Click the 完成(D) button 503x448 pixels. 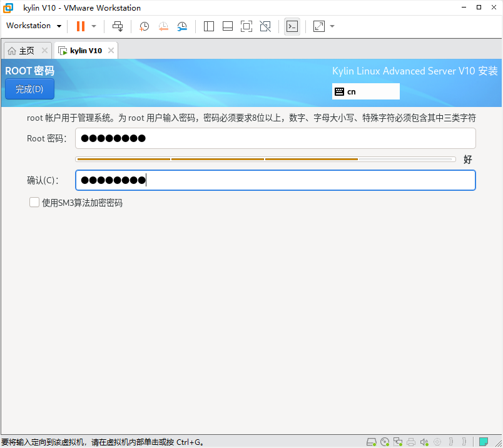[x=29, y=89]
